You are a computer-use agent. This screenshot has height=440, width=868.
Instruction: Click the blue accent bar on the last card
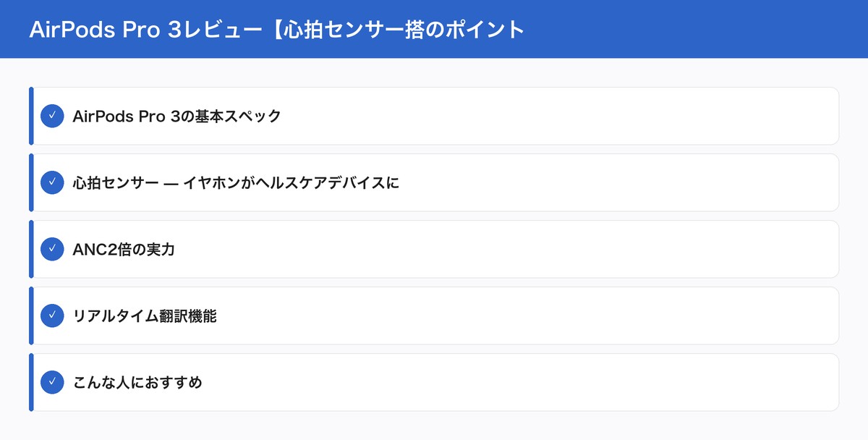click(x=30, y=381)
